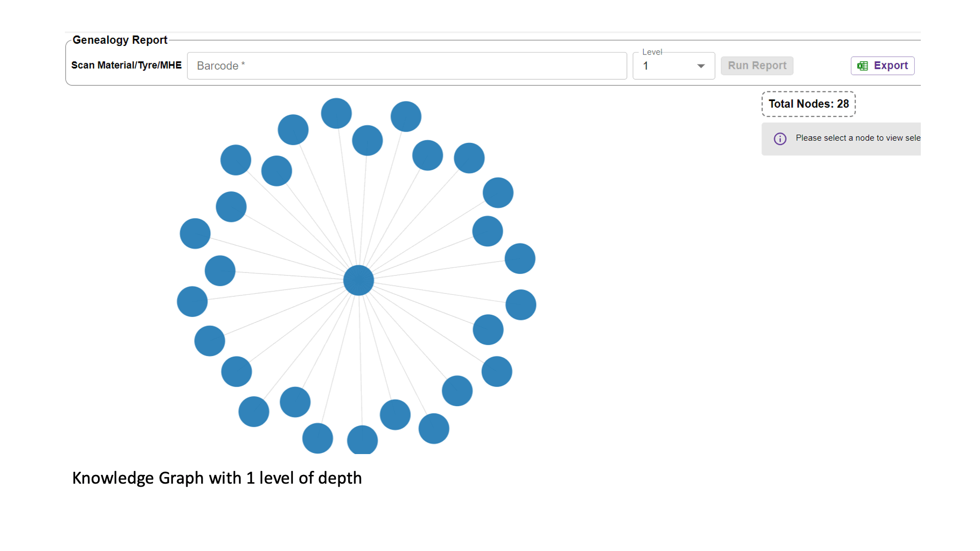
Task: Select the bottommost node, cut off at the edge
Action: tap(362, 440)
